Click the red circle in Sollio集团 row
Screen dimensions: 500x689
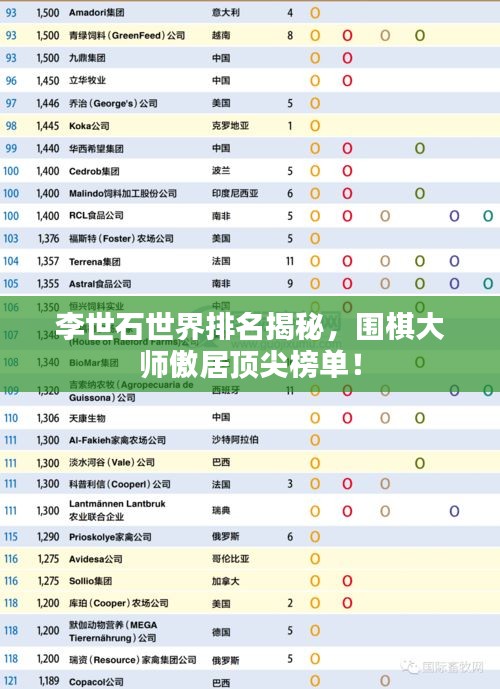tap(347, 581)
